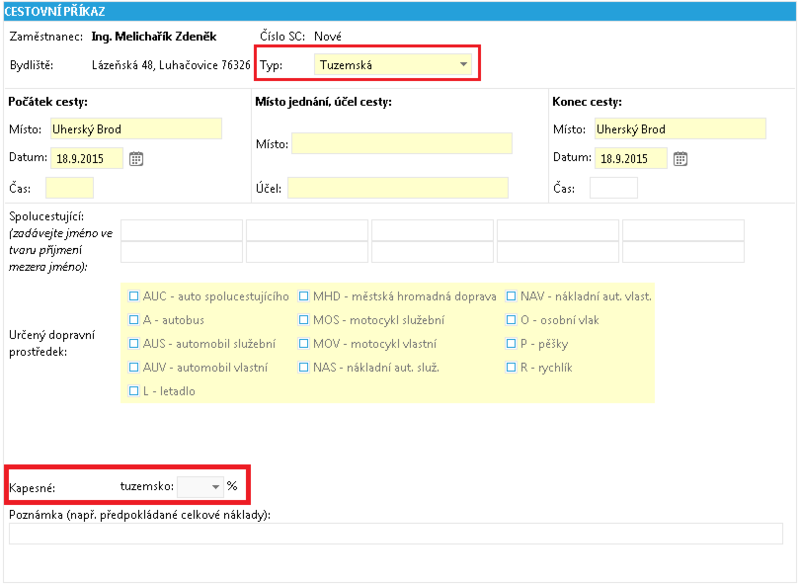Enable MOV - motocykl vlastní
800x585 pixels.
[x=304, y=344]
